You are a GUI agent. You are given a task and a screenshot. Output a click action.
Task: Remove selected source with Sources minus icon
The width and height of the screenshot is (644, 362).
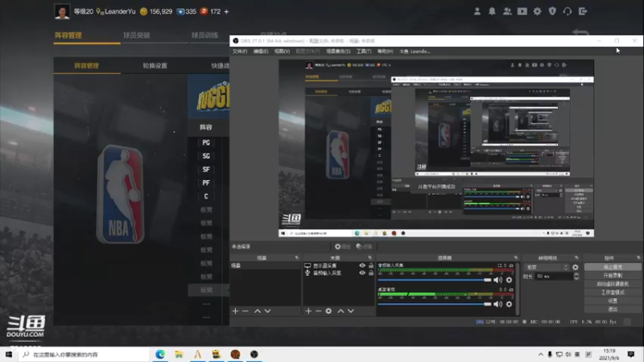pos(318,311)
